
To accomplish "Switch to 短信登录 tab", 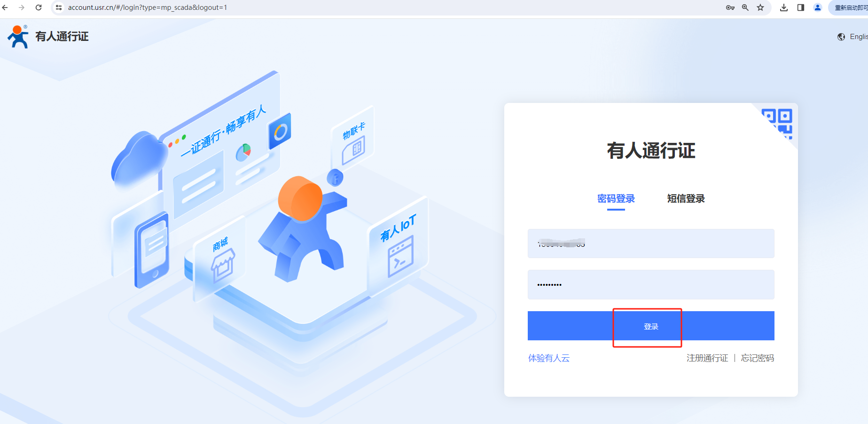I will (x=686, y=199).
